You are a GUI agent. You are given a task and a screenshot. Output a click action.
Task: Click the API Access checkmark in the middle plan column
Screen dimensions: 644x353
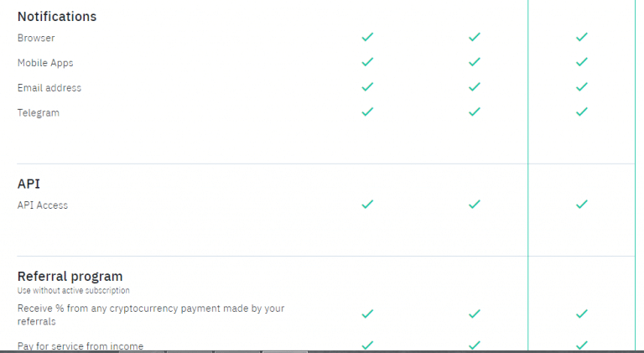(x=475, y=204)
